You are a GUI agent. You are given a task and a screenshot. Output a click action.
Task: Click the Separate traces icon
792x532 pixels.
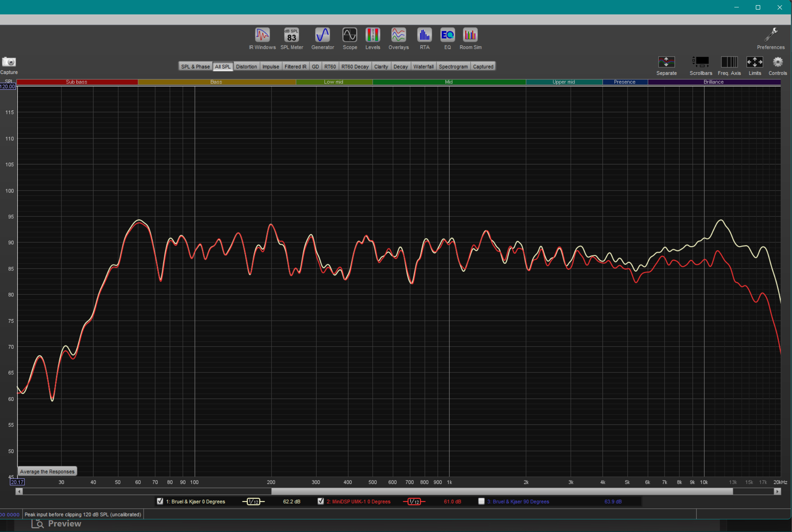coord(666,66)
